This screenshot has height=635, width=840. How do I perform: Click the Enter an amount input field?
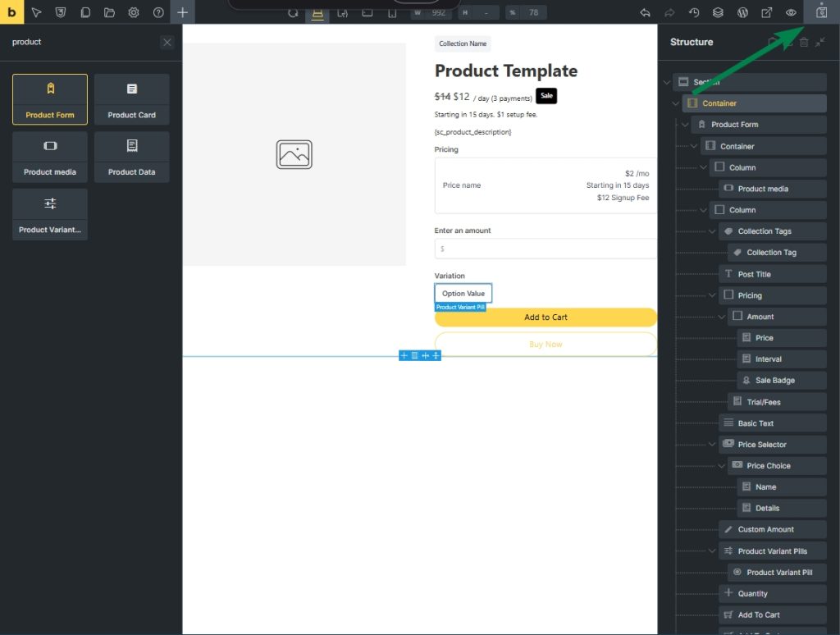546,249
